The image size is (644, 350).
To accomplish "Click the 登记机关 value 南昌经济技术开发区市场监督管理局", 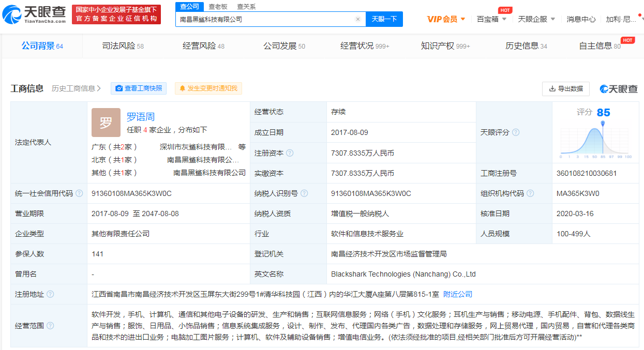I will click(x=389, y=254).
